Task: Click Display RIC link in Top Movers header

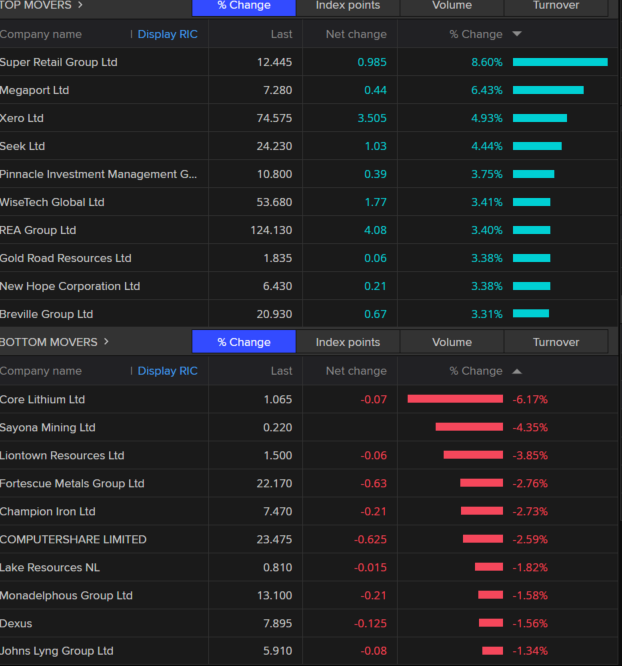Action: pos(167,34)
